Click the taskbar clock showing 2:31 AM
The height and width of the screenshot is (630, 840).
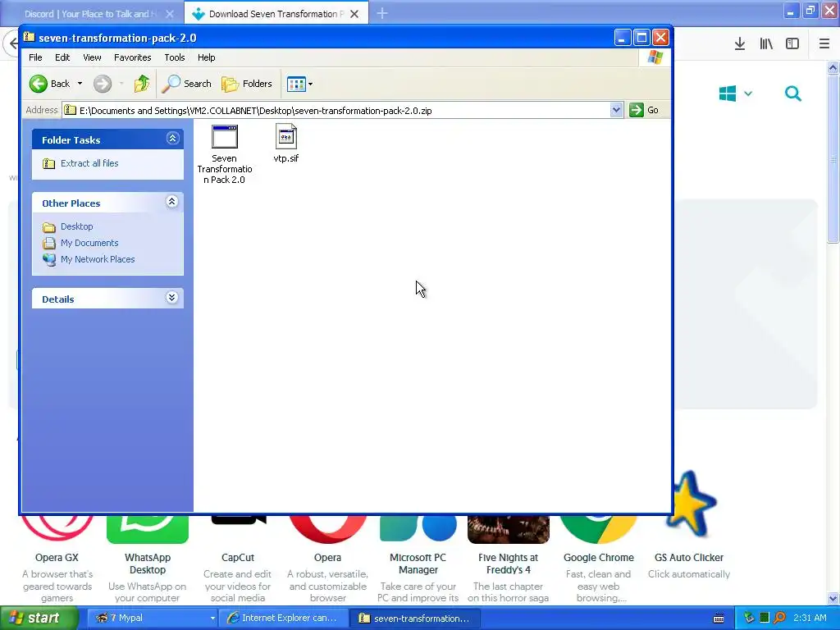point(810,618)
